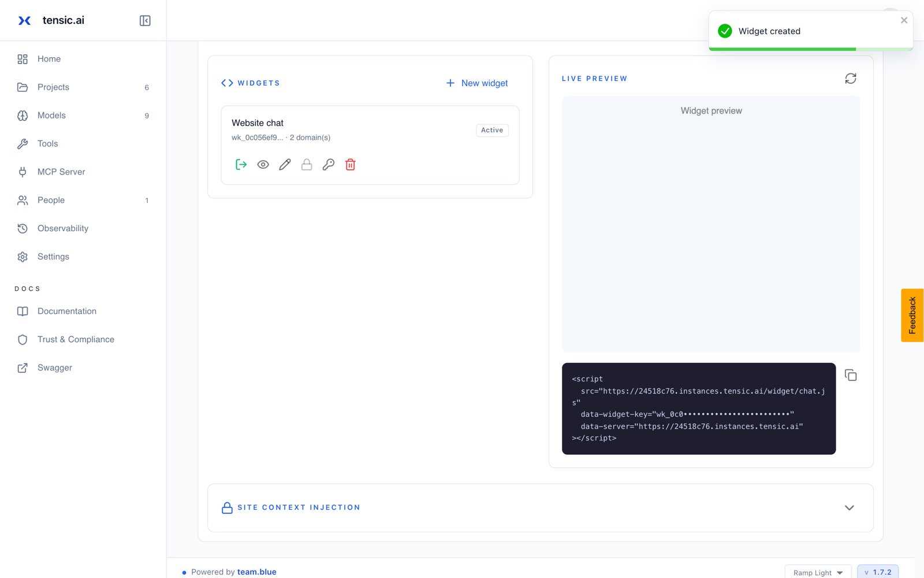The image size is (924, 578).
Task: Click the Projects count 6
Action: pyautogui.click(x=147, y=88)
